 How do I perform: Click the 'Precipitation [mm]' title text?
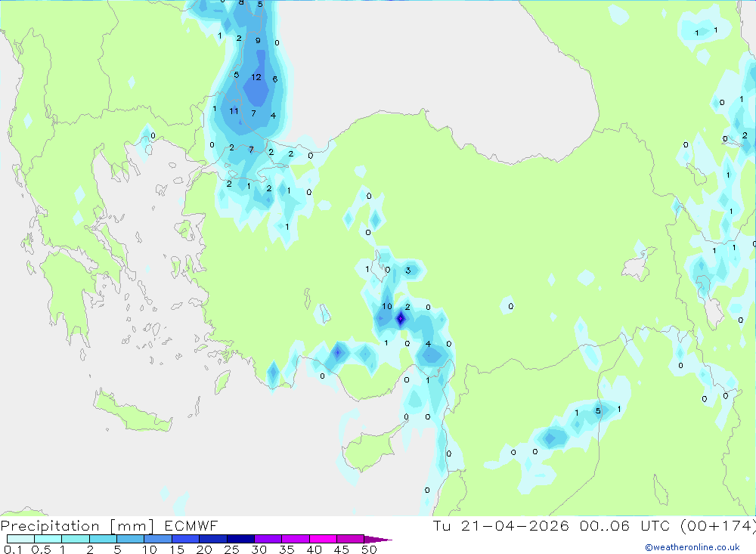78,525
